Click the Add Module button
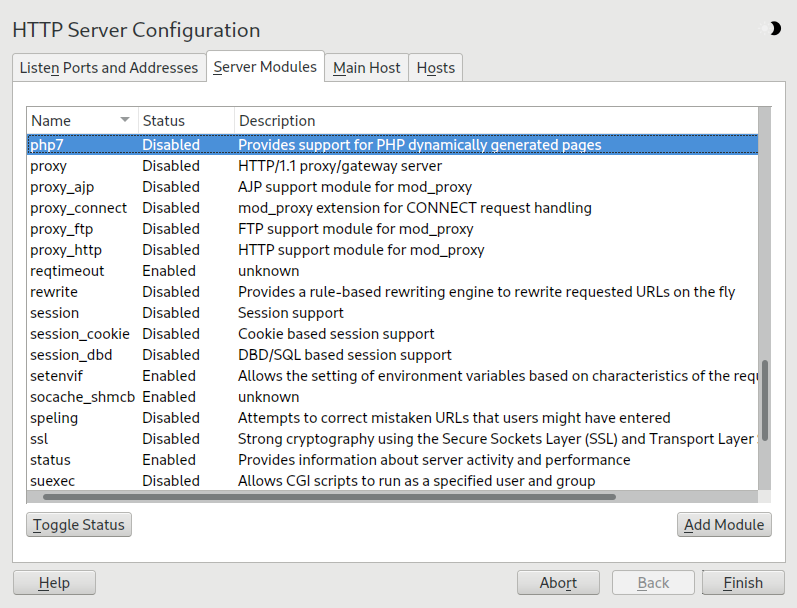This screenshot has height=608, width=797. point(724,525)
